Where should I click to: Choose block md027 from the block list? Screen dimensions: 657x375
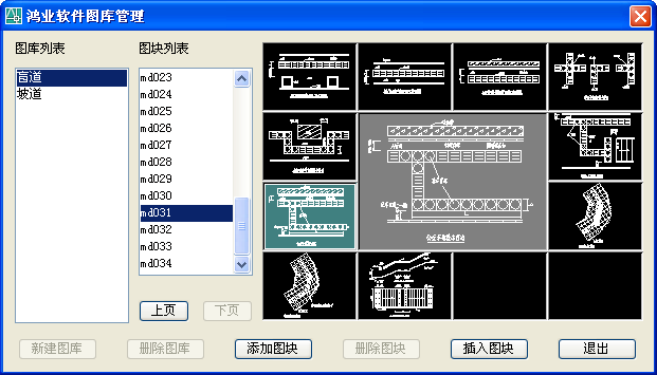(186, 145)
